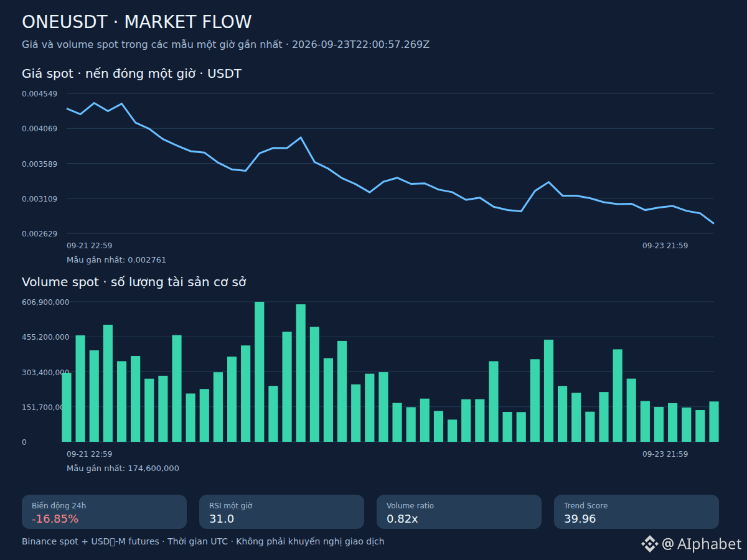Click the ONEUSDT · MARKET FLOW title
This screenshot has height=560, width=747.
(x=137, y=22)
